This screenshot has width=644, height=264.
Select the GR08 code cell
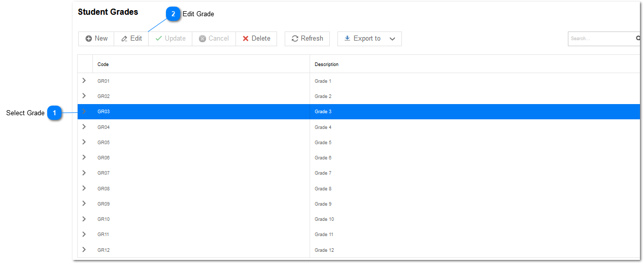(x=201, y=189)
